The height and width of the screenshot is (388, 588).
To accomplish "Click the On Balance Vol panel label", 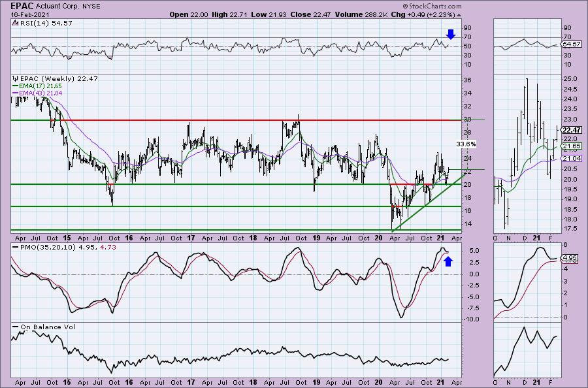I will coord(48,327).
